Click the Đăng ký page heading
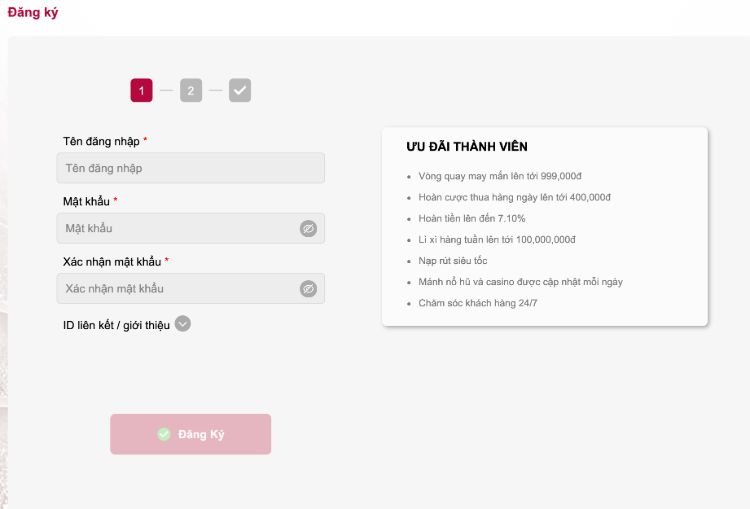The height and width of the screenshot is (509, 750). pos(33,13)
